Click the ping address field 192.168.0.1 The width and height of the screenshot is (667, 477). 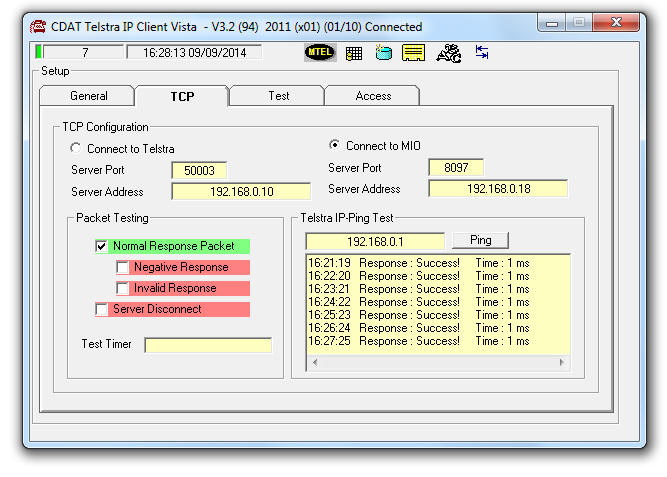(375, 242)
